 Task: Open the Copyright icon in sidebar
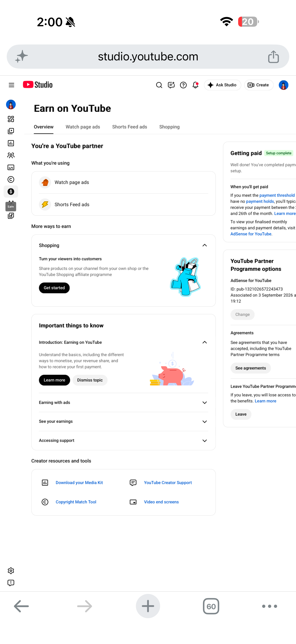point(11,179)
